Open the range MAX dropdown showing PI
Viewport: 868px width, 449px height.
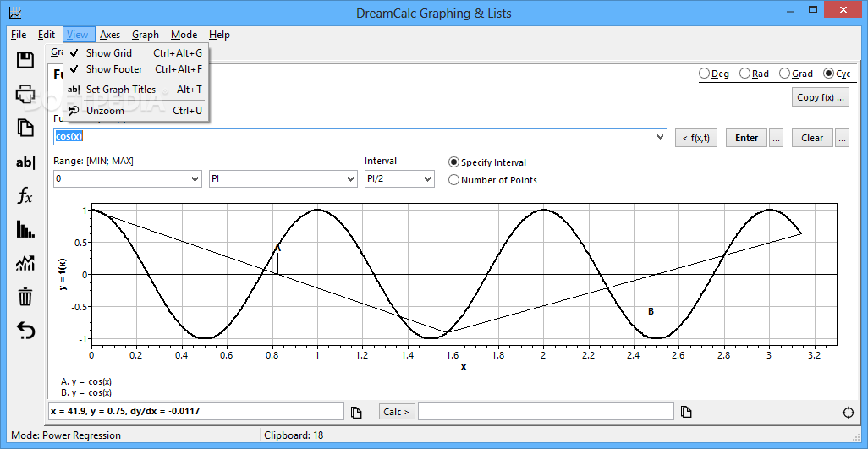tap(350, 179)
